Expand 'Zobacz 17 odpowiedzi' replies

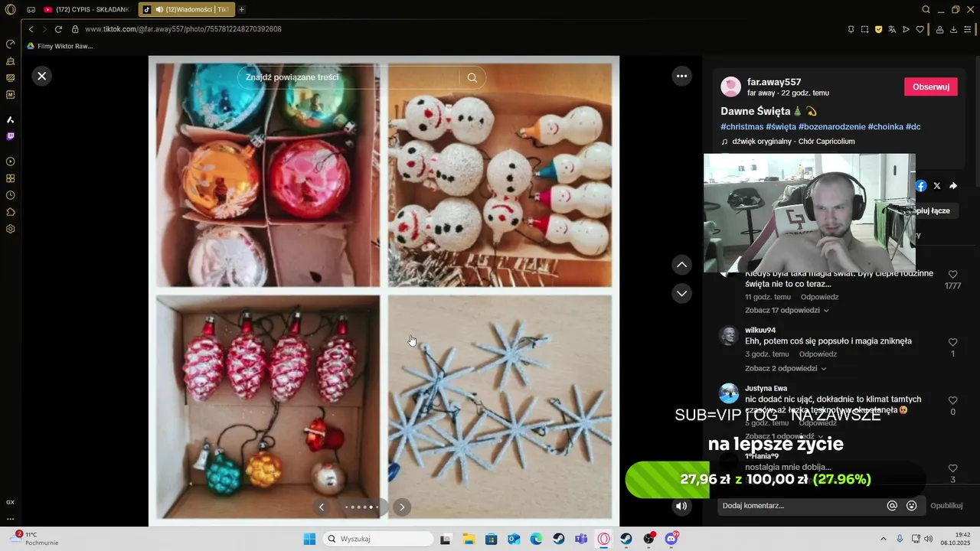tap(787, 311)
